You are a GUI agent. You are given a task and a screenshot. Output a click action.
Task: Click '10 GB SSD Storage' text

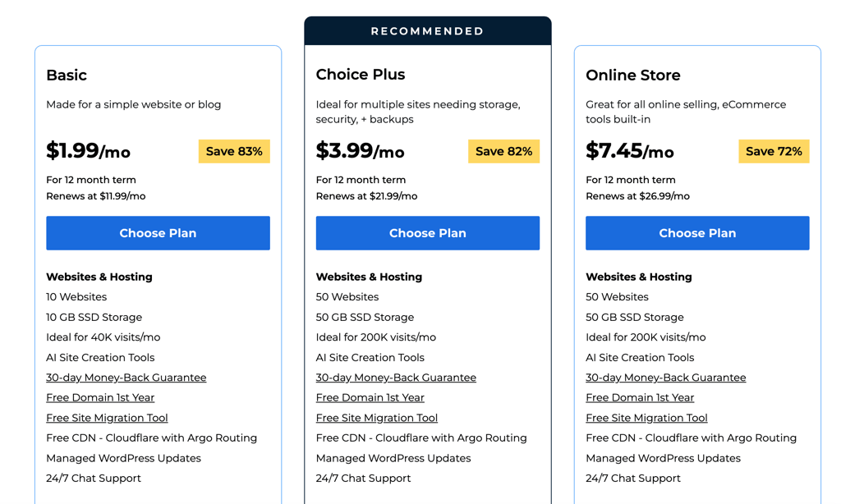point(94,318)
